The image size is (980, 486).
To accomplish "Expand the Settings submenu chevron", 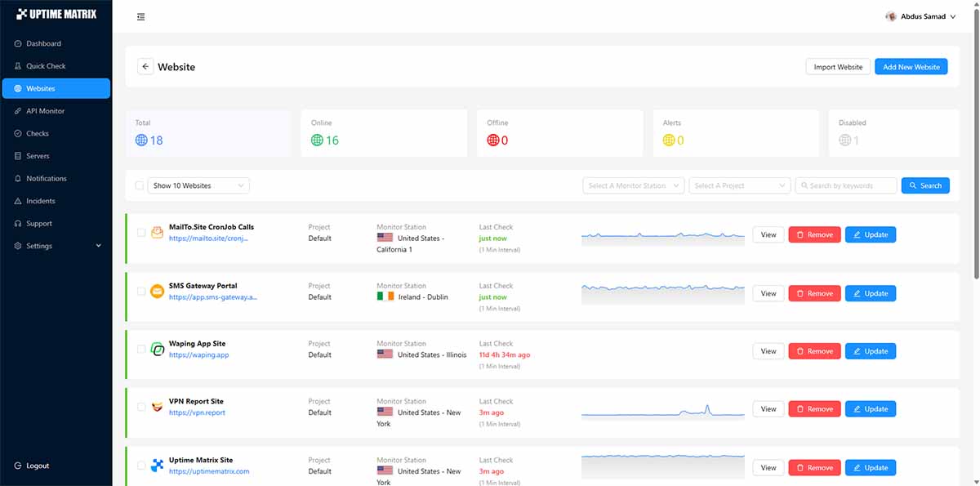I will pyautogui.click(x=99, y=246).
